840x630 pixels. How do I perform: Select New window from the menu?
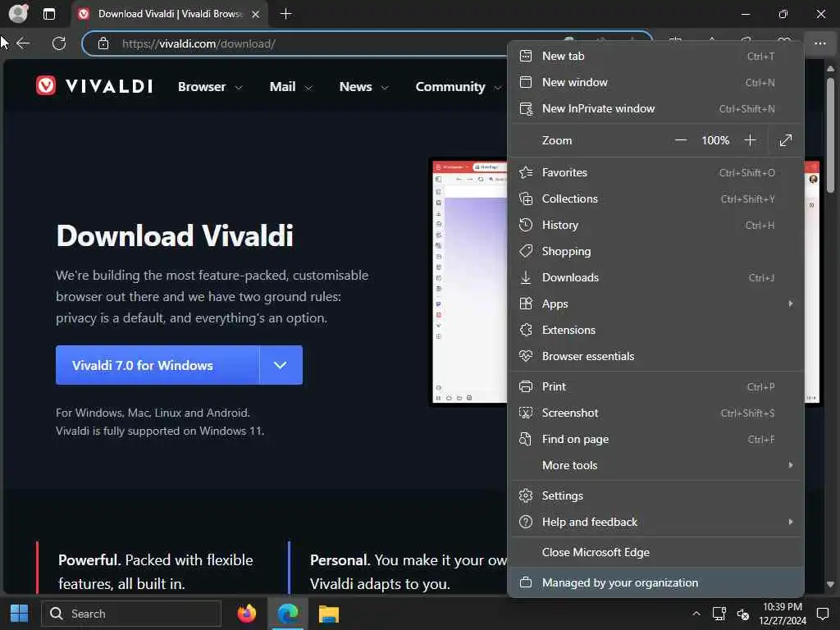pyautogui.click(x=656, y=83)
